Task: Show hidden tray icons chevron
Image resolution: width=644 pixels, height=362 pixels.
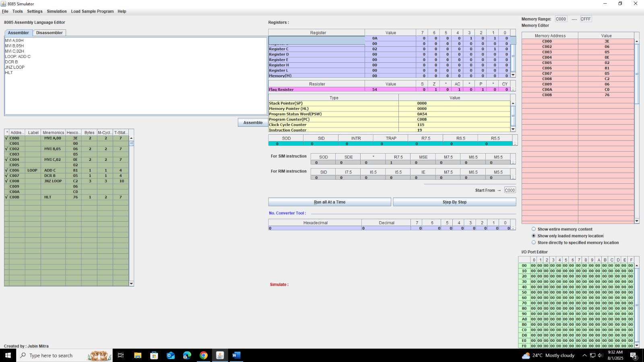Action: 584,355
